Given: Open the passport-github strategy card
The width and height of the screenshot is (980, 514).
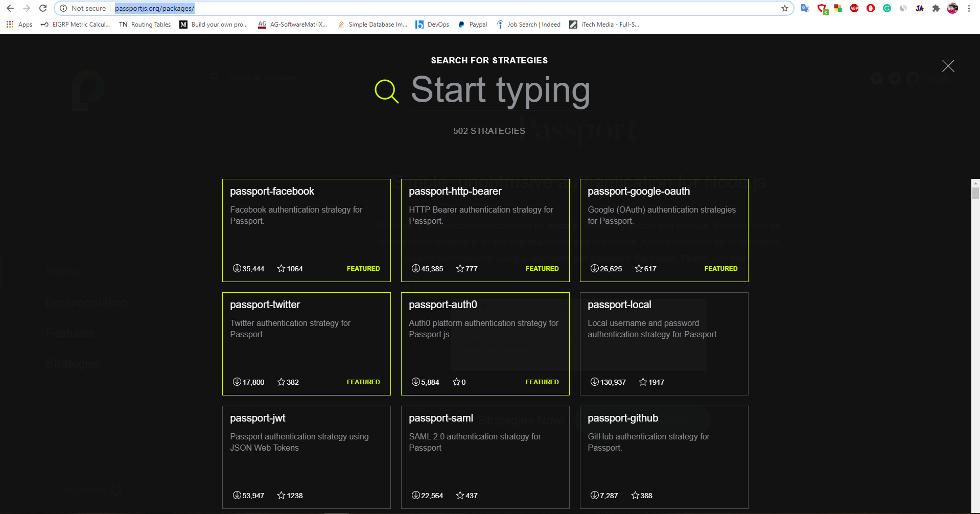Looking at the screenshot, I should click(664, 457).
